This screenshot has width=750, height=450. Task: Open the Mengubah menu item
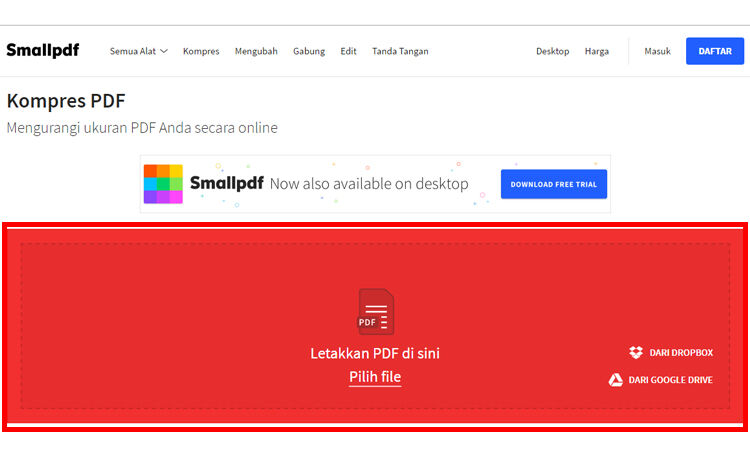click(256, 51)
